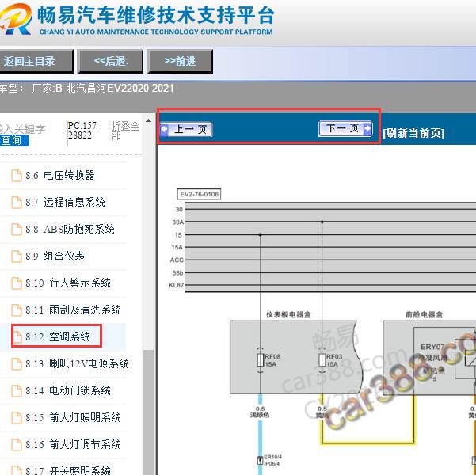Go forward with >>前进 button
Image resolution: width=476 pixels, height=475 pixels.
(180, 61)
